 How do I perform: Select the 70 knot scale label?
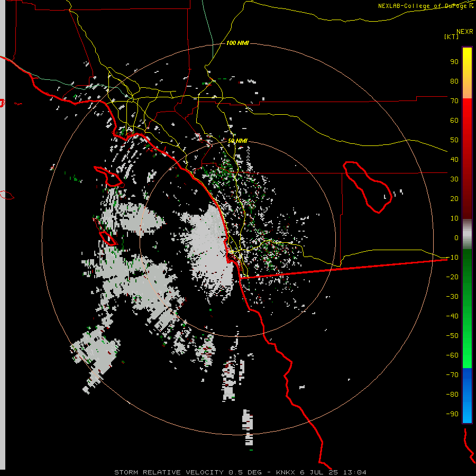tap(454, 101)
